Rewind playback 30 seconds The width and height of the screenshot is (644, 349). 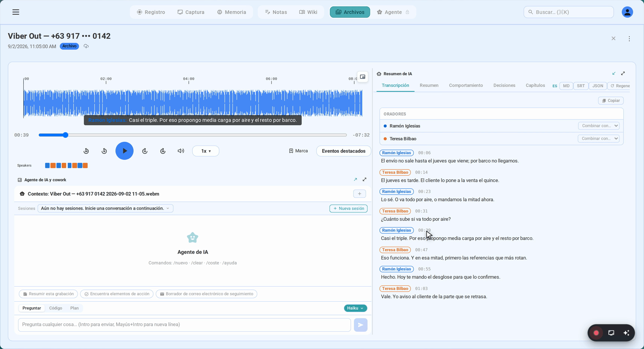click(86, 151)
